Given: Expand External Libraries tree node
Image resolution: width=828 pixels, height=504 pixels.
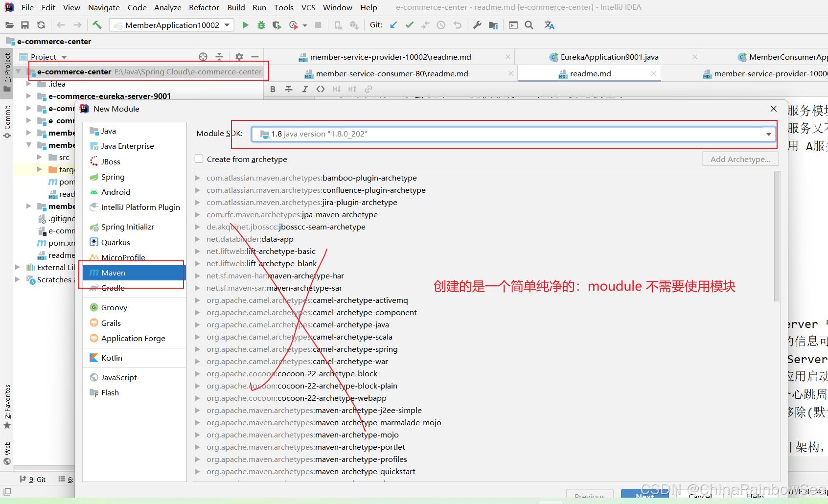Looking at the screenshot, I should tap(18, 267).
